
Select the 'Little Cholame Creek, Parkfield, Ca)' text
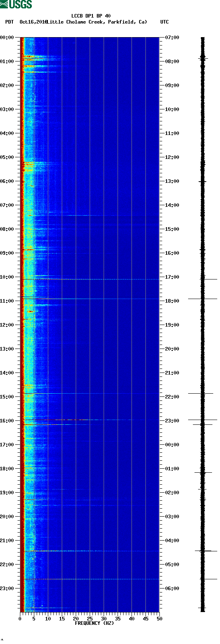(97, 22)
